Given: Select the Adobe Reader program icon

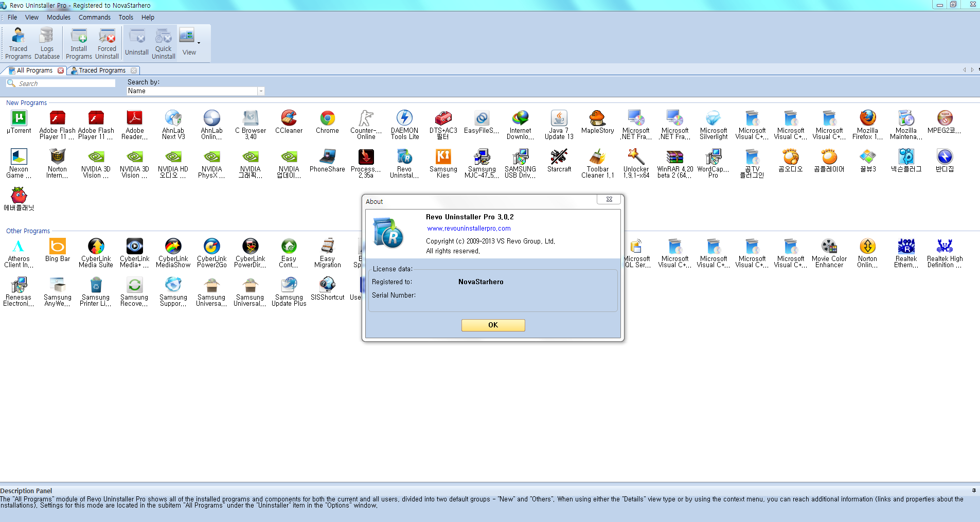Looking at the screenshot, I should [135, 125].
